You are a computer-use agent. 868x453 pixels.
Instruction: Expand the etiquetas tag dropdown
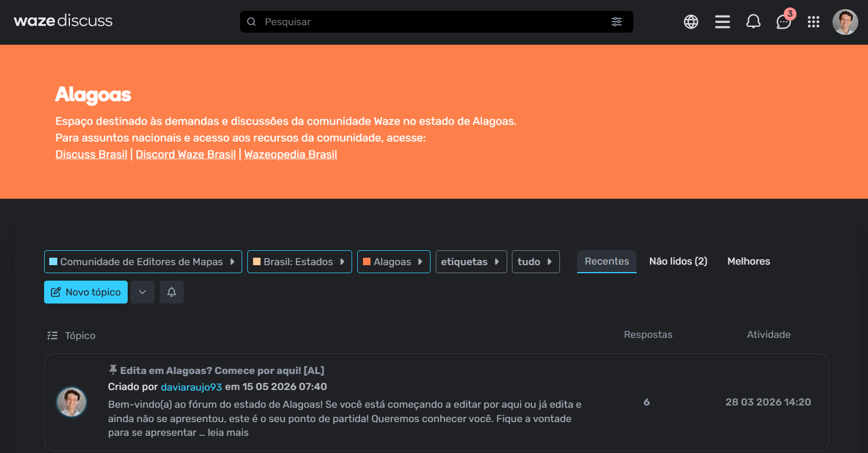[x=471, y=262]
